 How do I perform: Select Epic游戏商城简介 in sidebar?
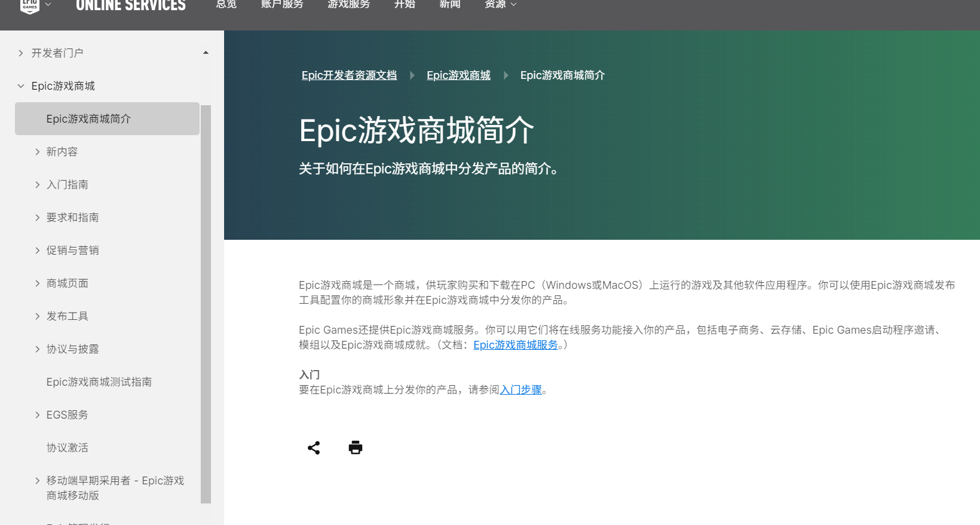pos(107,118)
